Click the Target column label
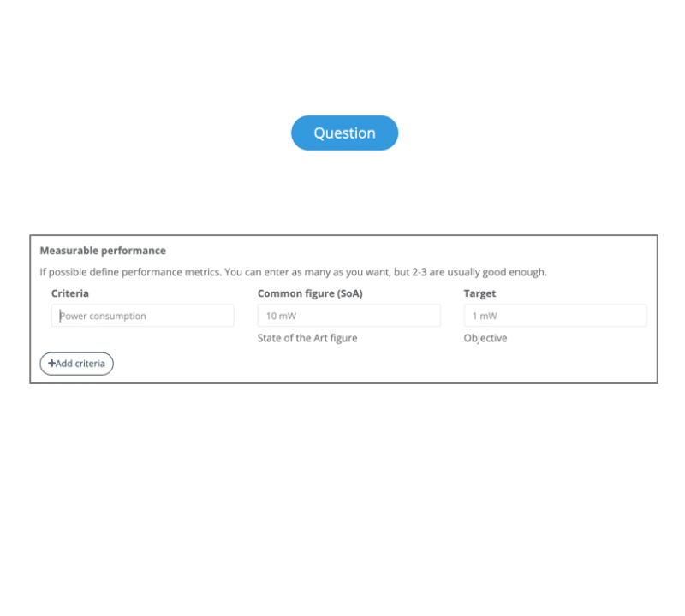 coord(479,293)
